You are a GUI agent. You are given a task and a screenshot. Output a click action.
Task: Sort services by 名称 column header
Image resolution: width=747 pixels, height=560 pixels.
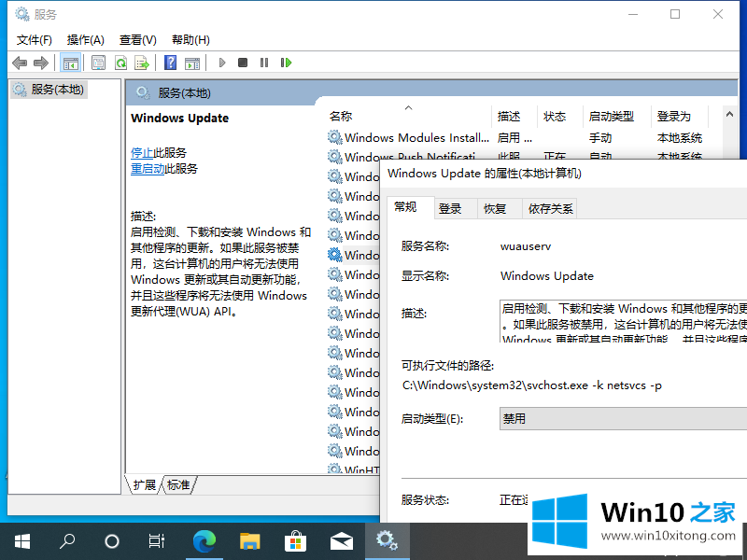point(408,116)
